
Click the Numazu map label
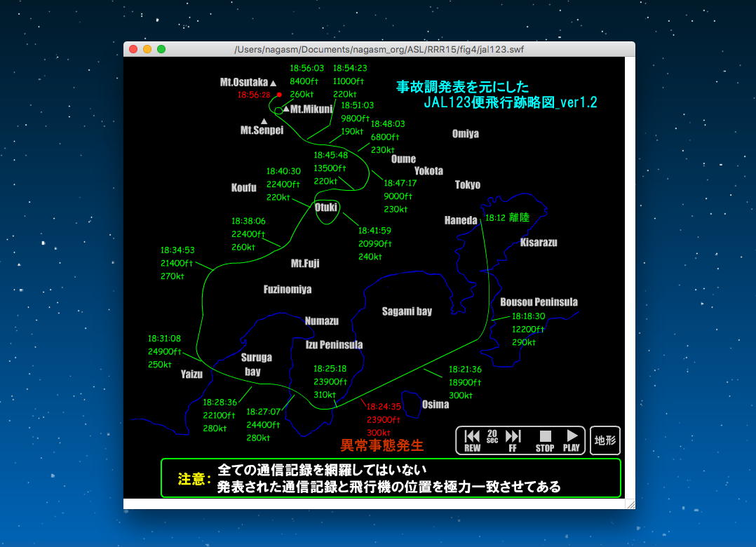322,321
